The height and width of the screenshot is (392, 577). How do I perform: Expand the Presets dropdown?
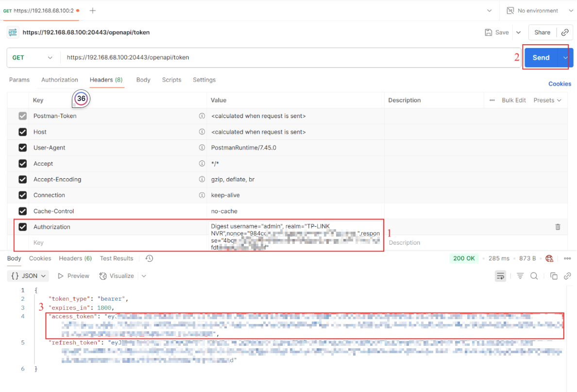tap(547, 100)
